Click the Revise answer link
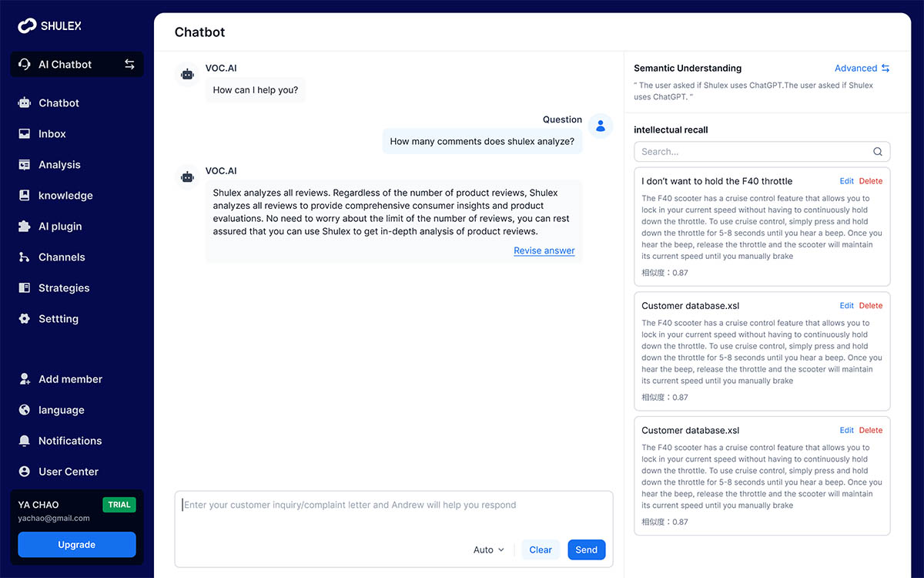Viewport: 924px width, 578px height. click(x=544, y=250)
